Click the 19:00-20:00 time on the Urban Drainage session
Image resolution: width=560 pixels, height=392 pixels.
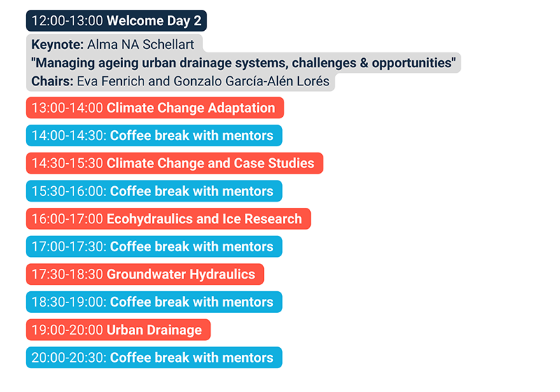(67, 330)
